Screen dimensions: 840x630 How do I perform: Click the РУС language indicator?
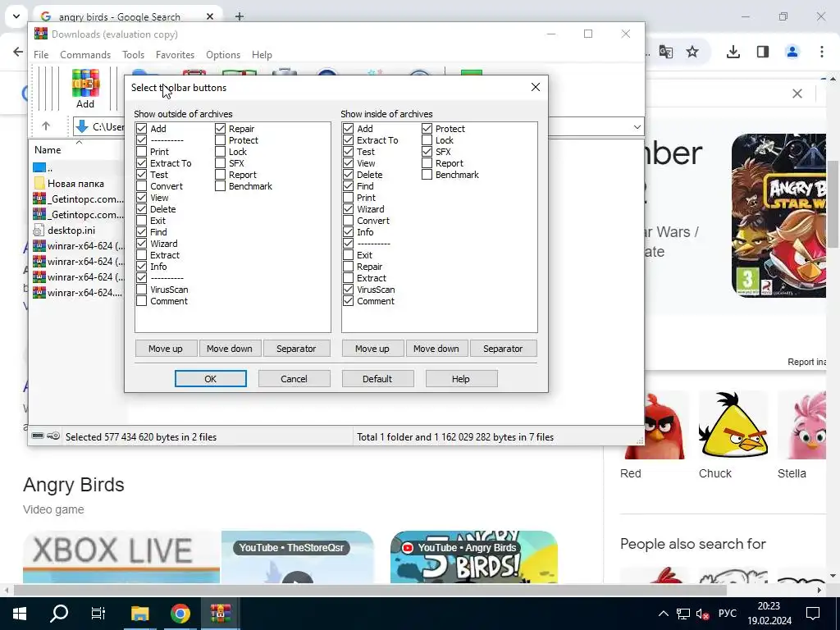727,614
